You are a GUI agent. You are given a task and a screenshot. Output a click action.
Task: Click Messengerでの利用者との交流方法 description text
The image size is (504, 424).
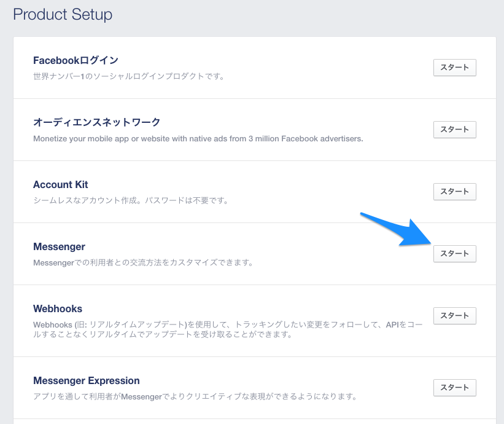143,263
